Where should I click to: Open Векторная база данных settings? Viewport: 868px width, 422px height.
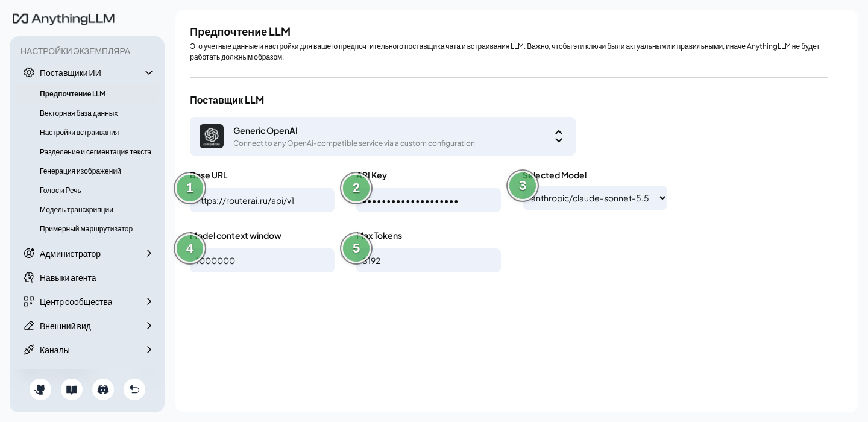pyautogui.click(x=79, y=113)
